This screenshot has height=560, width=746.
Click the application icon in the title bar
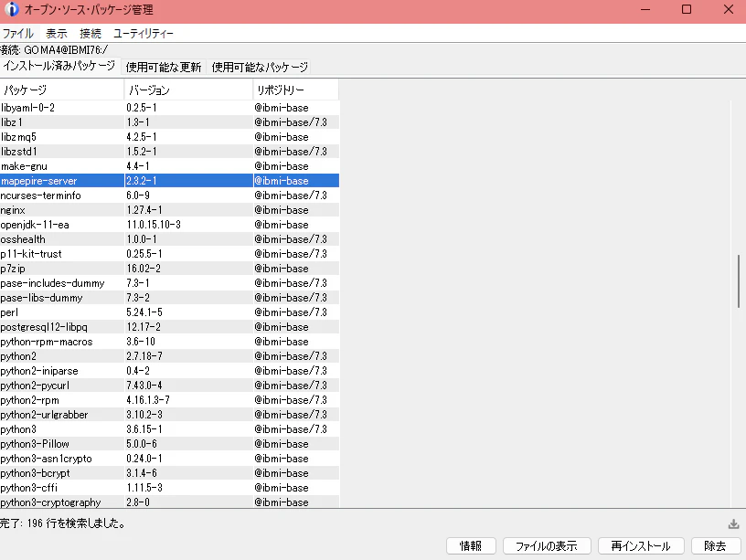pos(11,9)
